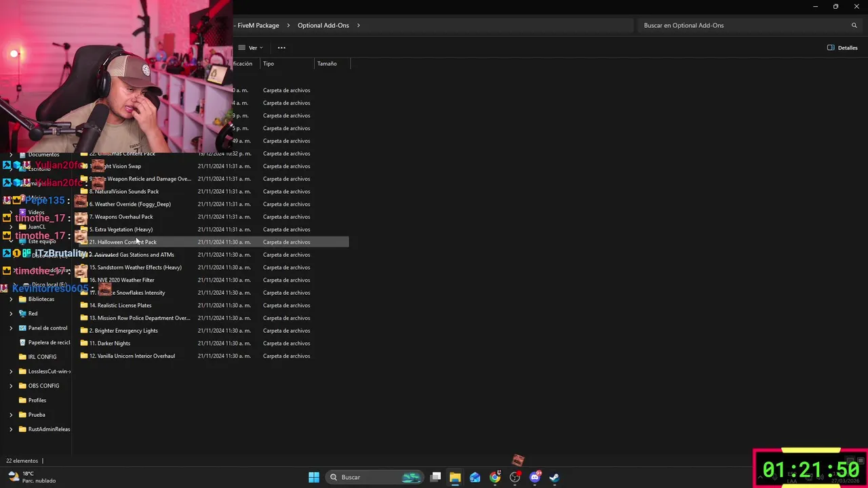Open the Windows Start menu
868x488 pixels.
tap(314, 477)
